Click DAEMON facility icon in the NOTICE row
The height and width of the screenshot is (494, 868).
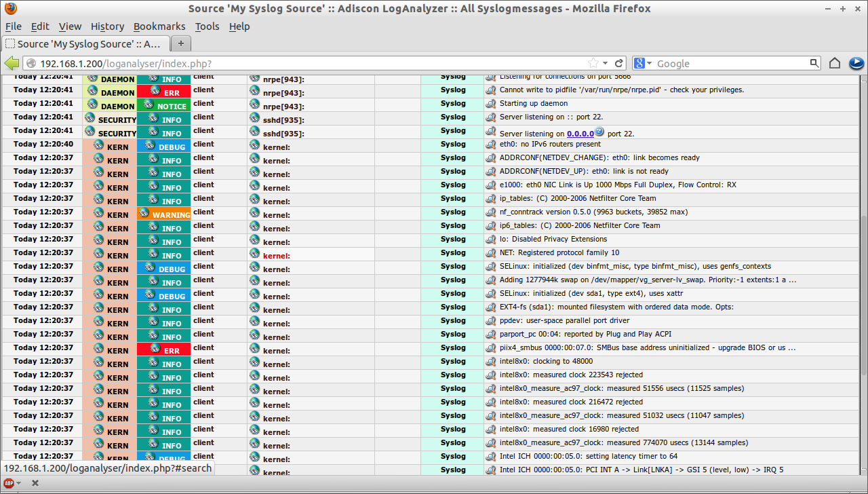(92, 104)
